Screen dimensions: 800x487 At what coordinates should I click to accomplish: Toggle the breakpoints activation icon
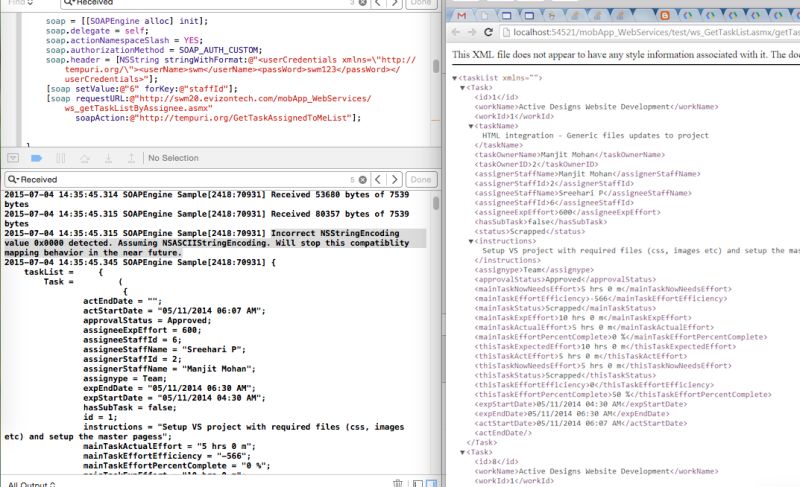click(x=36, y=158)
